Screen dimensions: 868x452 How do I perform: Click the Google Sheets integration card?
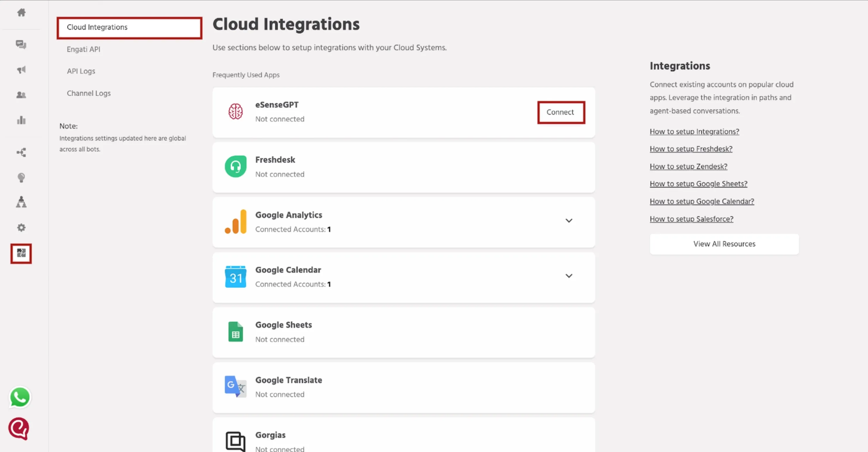click(404, 332)
